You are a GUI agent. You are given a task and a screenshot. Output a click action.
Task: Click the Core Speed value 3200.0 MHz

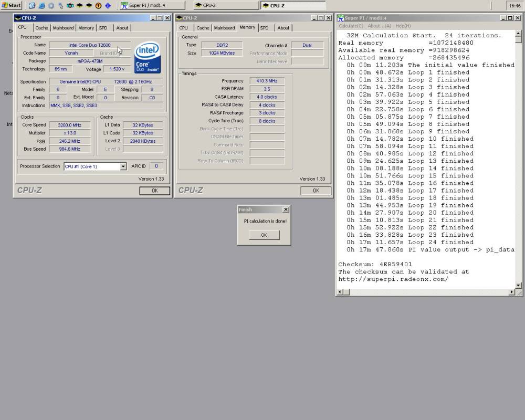pos(70,125)
